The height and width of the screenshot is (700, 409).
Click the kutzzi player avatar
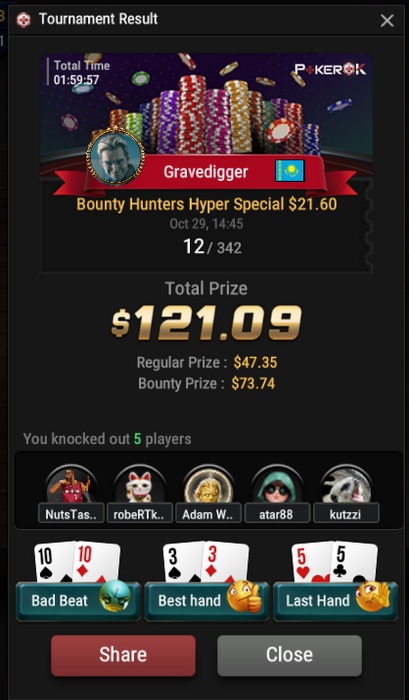[346, 486]
